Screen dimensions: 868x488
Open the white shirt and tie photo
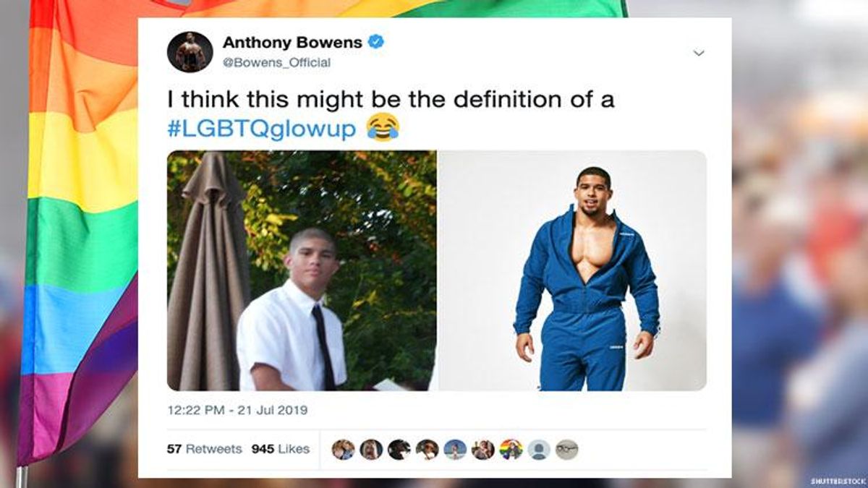(x=302, y=270)
